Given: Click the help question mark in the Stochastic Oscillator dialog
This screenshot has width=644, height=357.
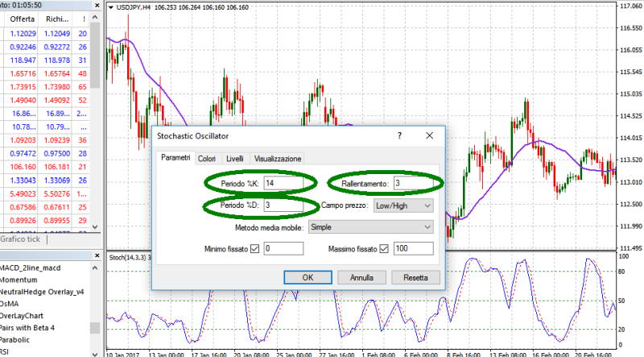Looking at the screenshot, I should pyautogui.click(x=398, y=136).
